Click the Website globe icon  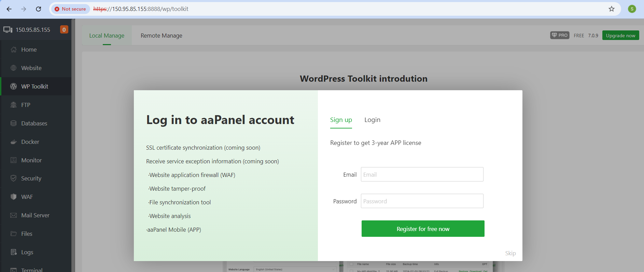[14, 68]
